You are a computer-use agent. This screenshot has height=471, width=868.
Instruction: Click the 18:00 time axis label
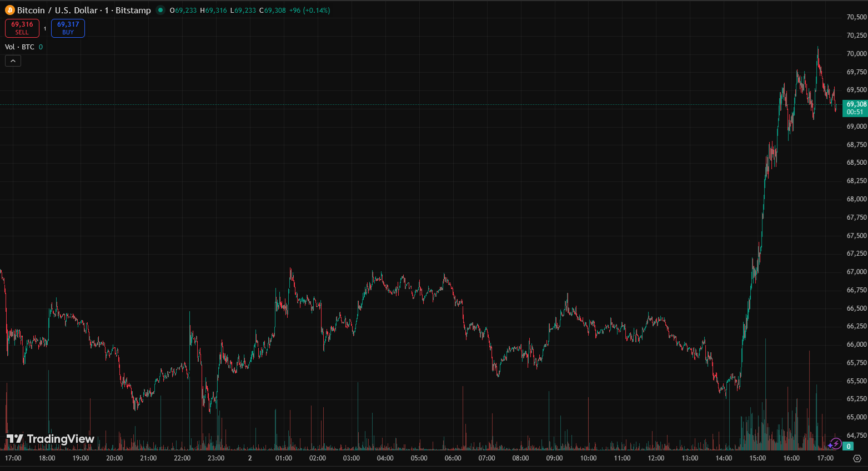(x=47, y=458)
